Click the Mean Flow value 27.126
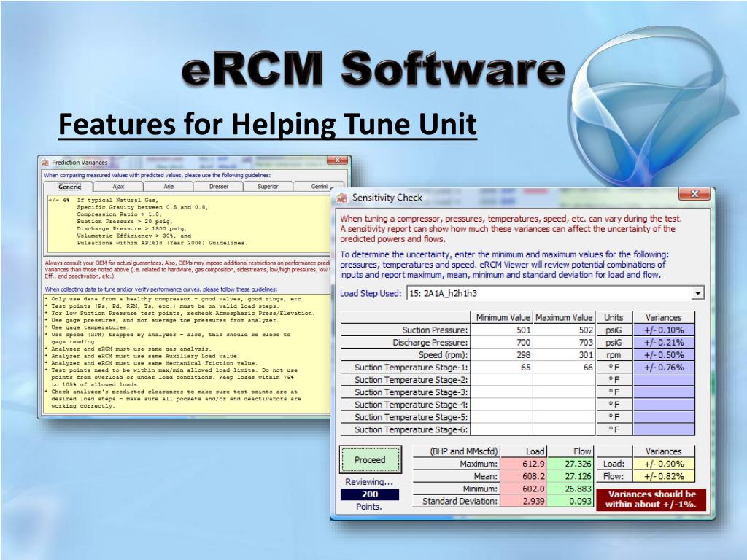The height and width of the screenshot is (560, 747). click(570, 476)
